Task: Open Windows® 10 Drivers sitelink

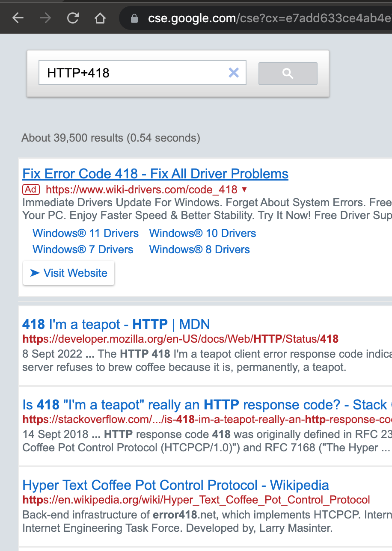Action: click(202, 233)
